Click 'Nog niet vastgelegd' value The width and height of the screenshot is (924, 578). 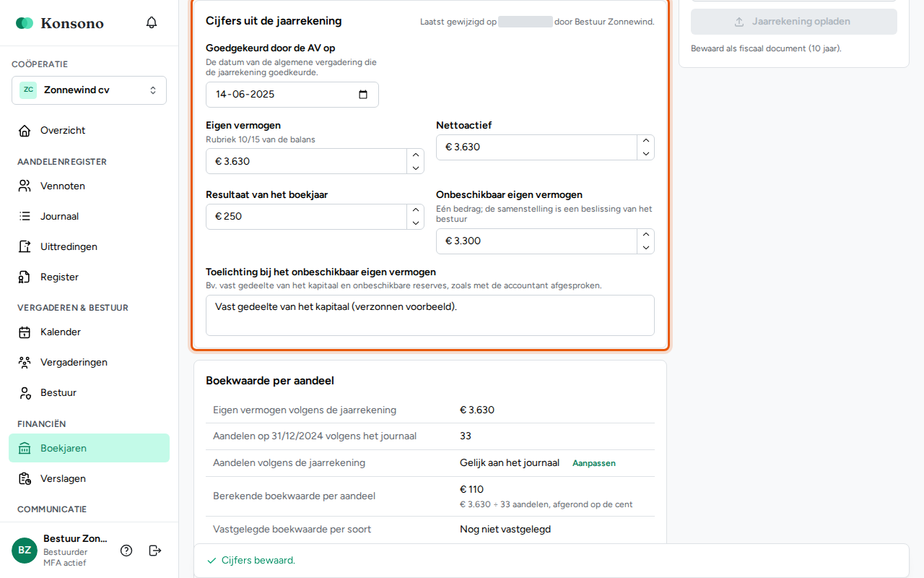(x=505, y=530)
